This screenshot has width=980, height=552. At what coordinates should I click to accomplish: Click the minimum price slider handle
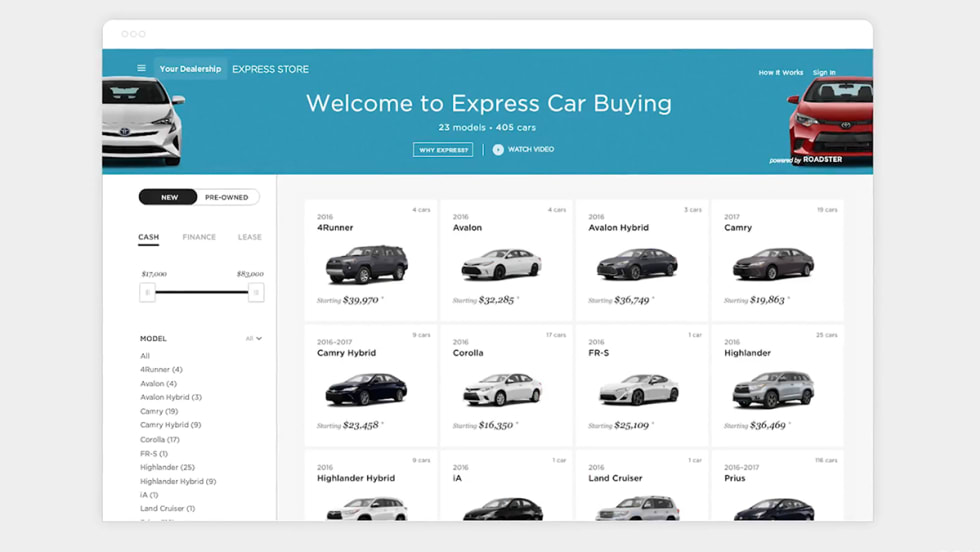(x=148, y=292)
